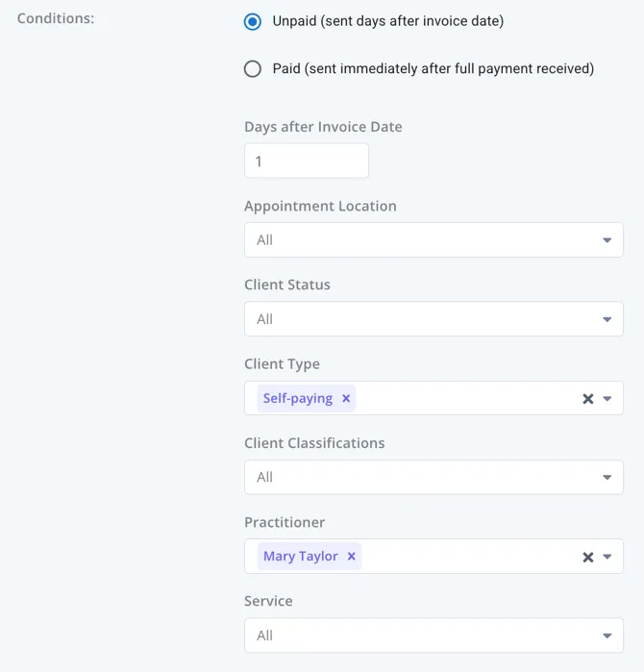Image resolution: width=644 pixels, height=672 pixels.
Task: Click the Unpaid condition label text
Action: click(387, 21)
